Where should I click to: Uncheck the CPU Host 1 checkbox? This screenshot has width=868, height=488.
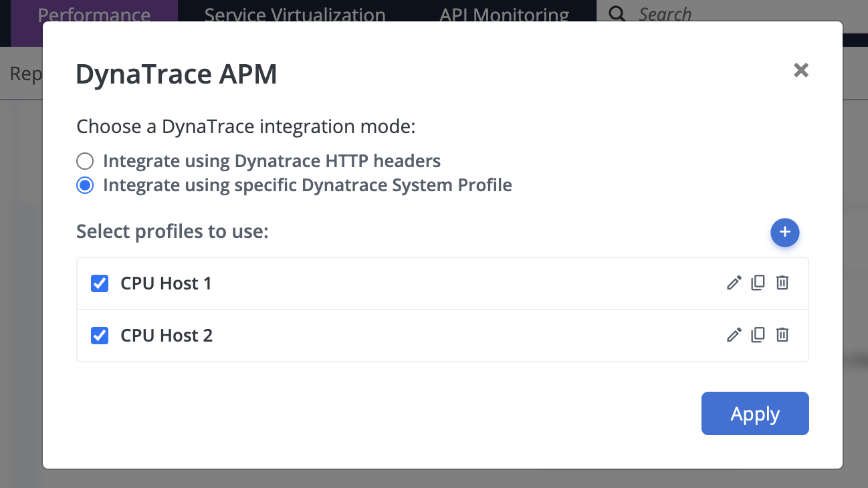click(x=100, y=283)
